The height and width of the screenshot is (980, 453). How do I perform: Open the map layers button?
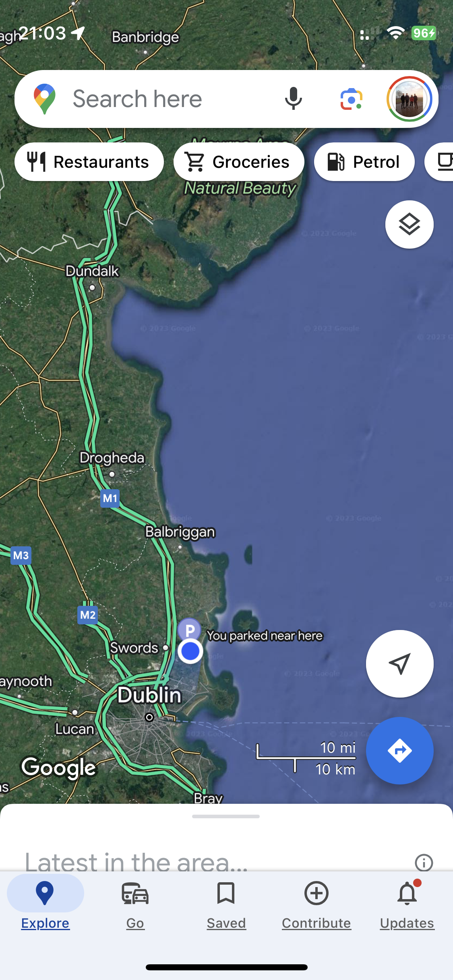click(x=409, y=224)
